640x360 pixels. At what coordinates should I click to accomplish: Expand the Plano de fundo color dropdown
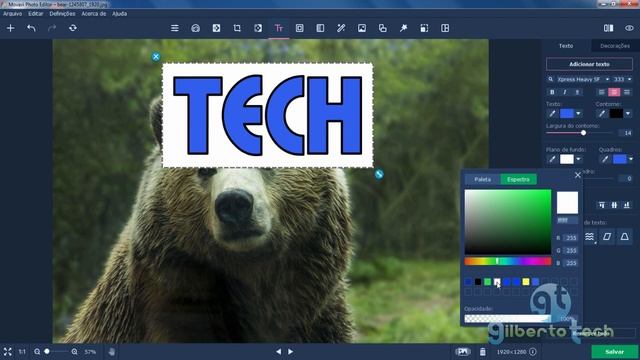click(x=578, y=159)
